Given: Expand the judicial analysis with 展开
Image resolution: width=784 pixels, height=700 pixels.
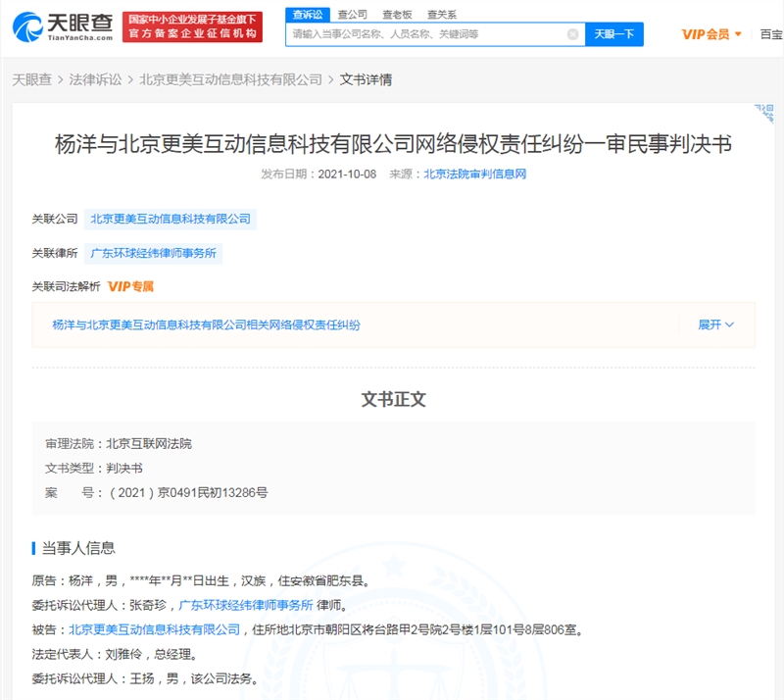Looking at the screenshot, I should tap(716, 325).
